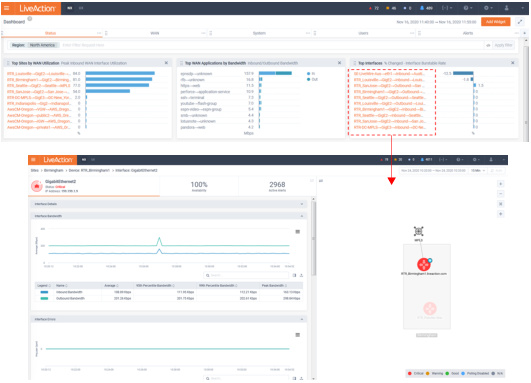Viewport: 531px width, 383px height.
Task: Sort bandwidth table by Name column
Action: coord(62,285)
